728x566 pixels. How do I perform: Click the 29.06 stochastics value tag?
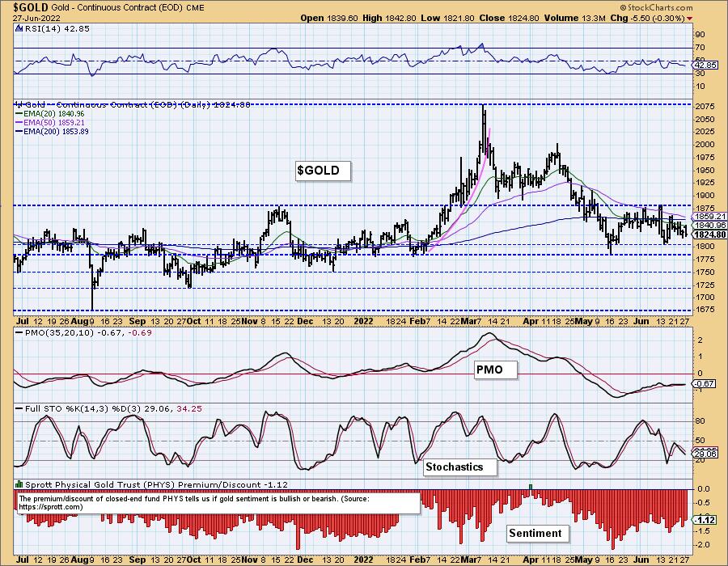coord(705,454)
